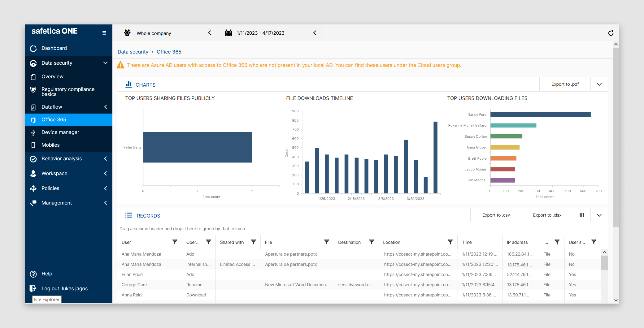The height and width of the screenshot is (328, 644).
Task: Collapse the Data security section chevron
Action: [105, 63]
